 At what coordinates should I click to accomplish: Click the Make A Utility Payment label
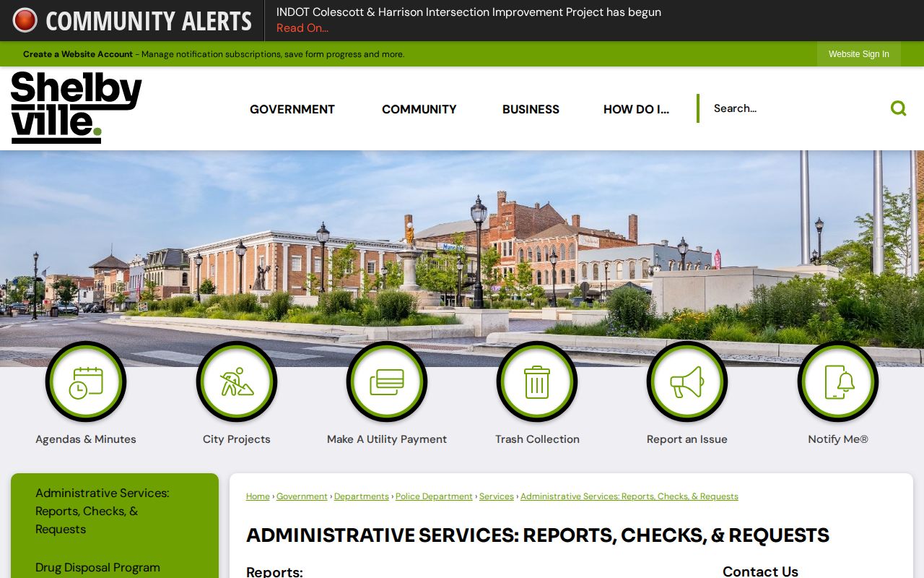(387, 439)
